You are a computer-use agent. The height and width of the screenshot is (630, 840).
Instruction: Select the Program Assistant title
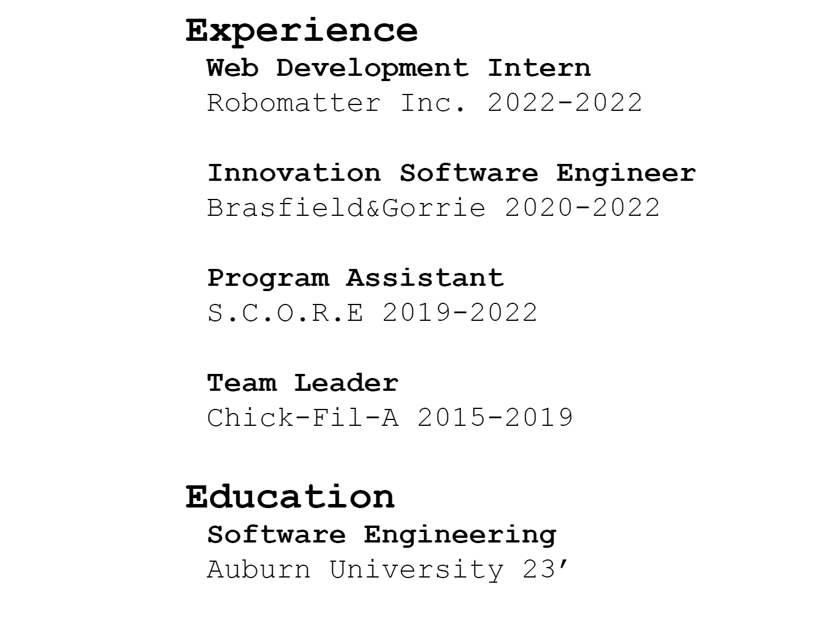pyautogui.click(x=355, y=279)
